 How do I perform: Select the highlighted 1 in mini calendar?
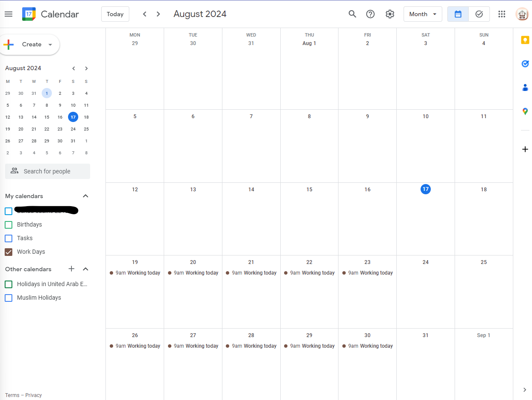tap(47, 93)
